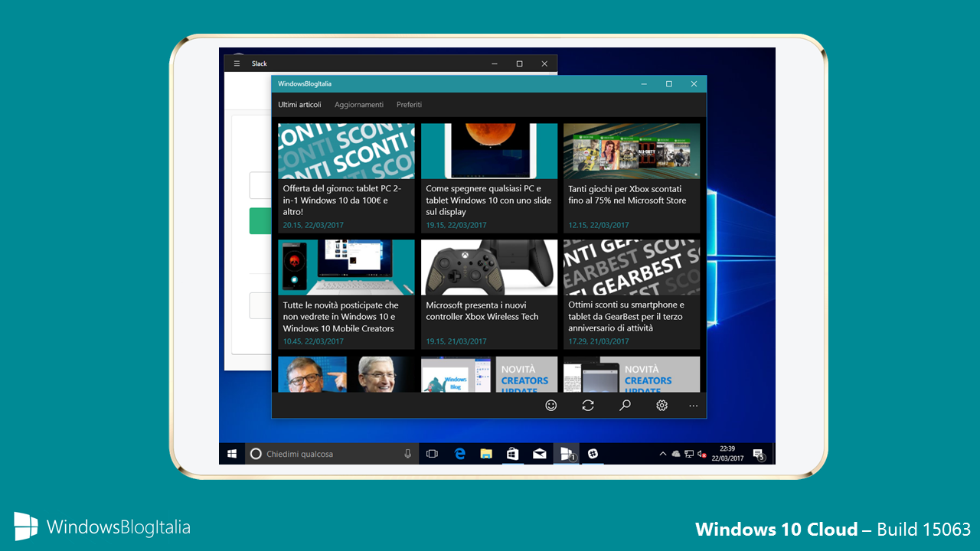The height and width of the screenshot is (551, 980).
Task: Open search with the magnifier icon
Action: point(625,406)
